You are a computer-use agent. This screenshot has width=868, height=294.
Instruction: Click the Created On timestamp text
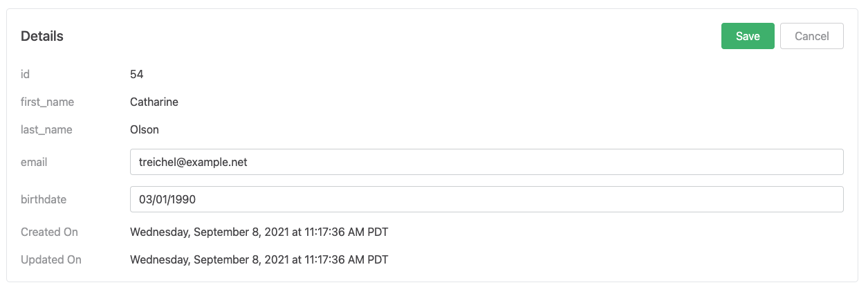tap(259, 232)
